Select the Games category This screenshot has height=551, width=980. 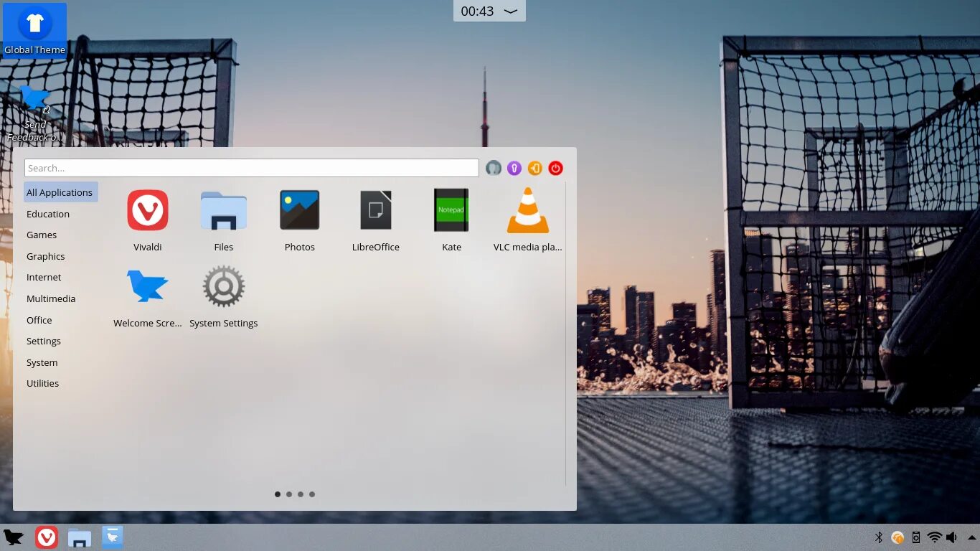[x=41, y=235]
